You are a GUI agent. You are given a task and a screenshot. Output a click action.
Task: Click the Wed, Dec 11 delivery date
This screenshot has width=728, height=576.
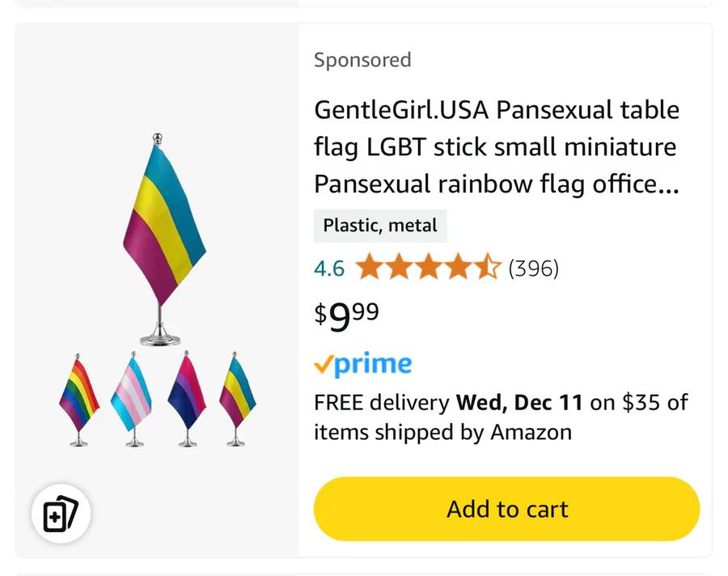click(519, 402)
